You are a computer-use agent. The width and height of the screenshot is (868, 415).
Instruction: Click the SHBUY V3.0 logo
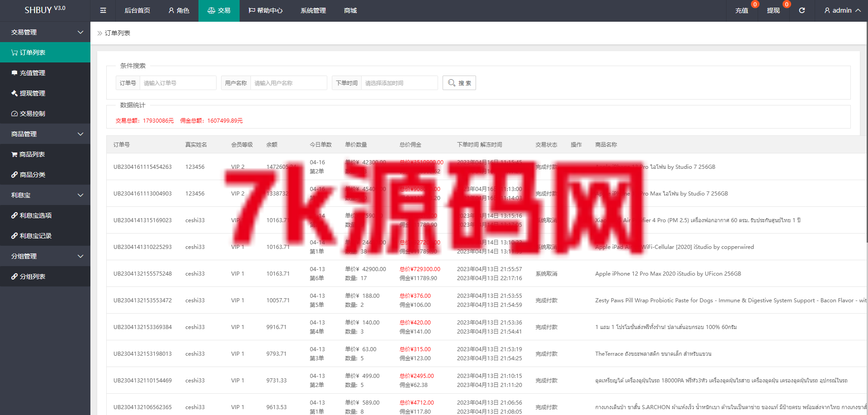(45, 10)
